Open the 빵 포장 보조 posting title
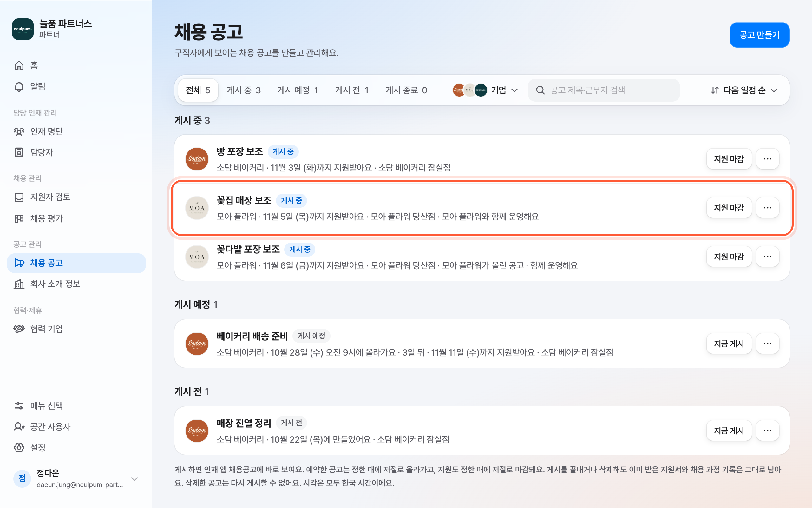This screenshot has height=508, width=812. [x=239, y=151]
